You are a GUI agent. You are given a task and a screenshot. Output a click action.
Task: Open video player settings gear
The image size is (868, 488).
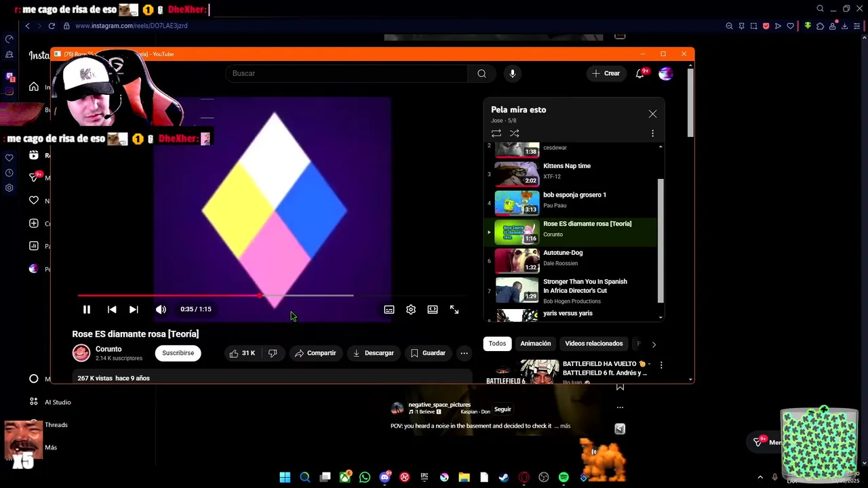click(x=411, y=309)
